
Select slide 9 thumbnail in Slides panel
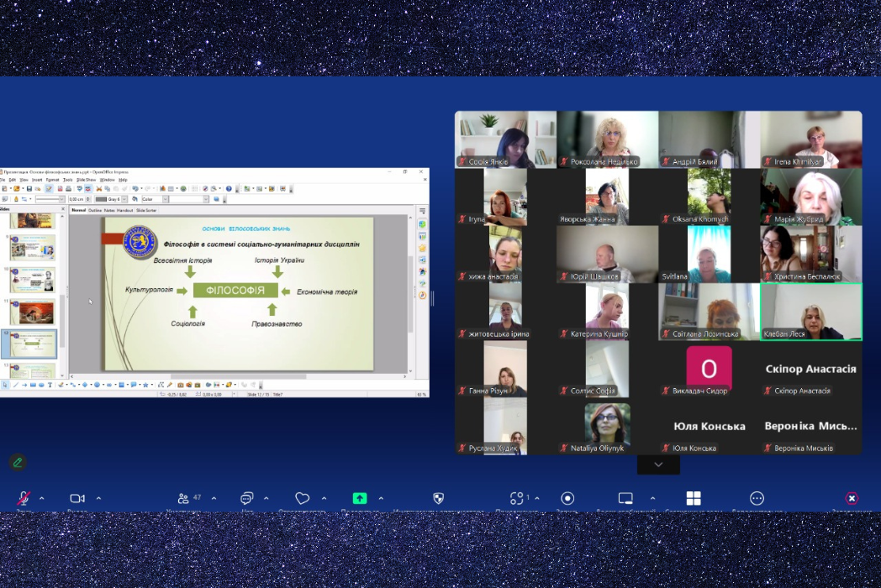33,248
